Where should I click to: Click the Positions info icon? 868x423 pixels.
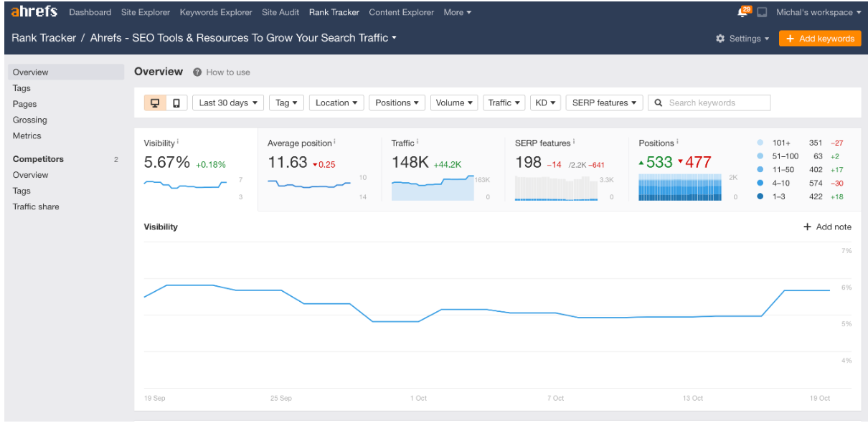(678, 142)
